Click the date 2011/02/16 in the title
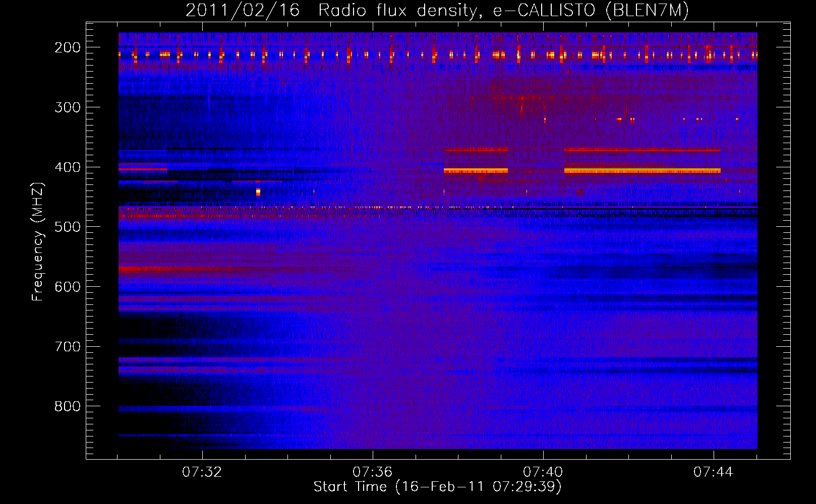 point(243,10)
